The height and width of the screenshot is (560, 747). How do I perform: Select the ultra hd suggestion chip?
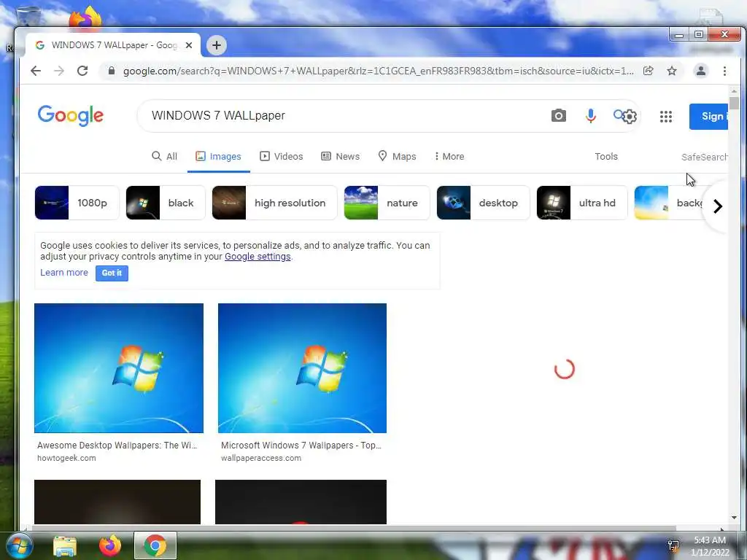click(582, 203)
